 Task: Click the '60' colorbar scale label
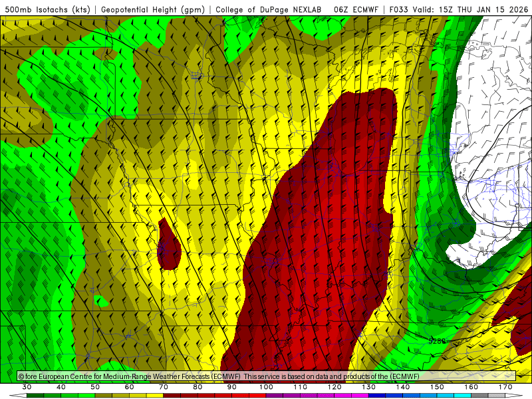coord(129,387)
